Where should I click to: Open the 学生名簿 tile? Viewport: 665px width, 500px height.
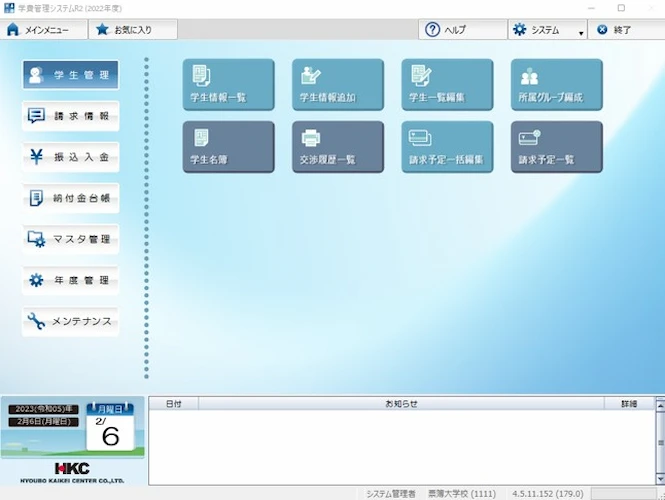(x=229, y=147)
